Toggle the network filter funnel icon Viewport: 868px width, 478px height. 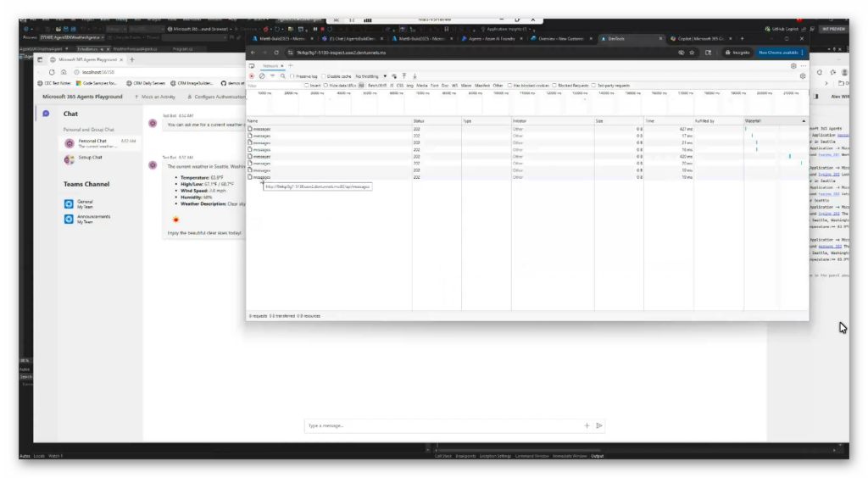272,76
